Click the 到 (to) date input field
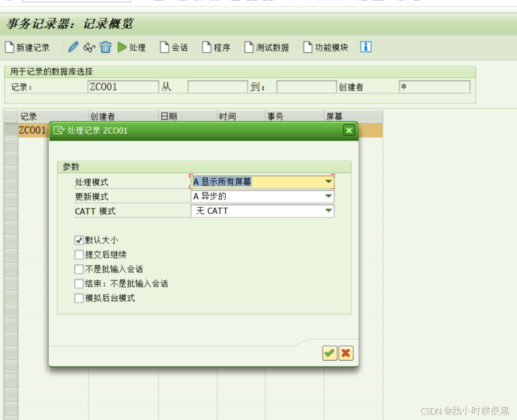 (306, 87)
